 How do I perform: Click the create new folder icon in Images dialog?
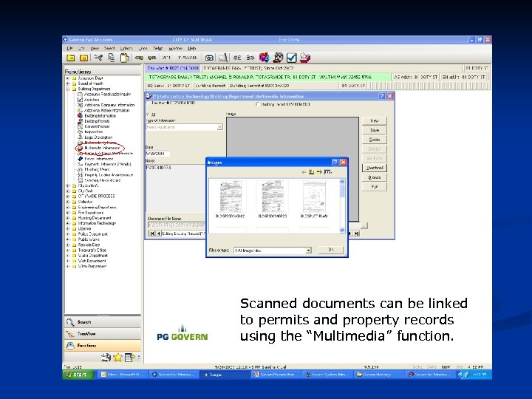[x=319, y=172]
